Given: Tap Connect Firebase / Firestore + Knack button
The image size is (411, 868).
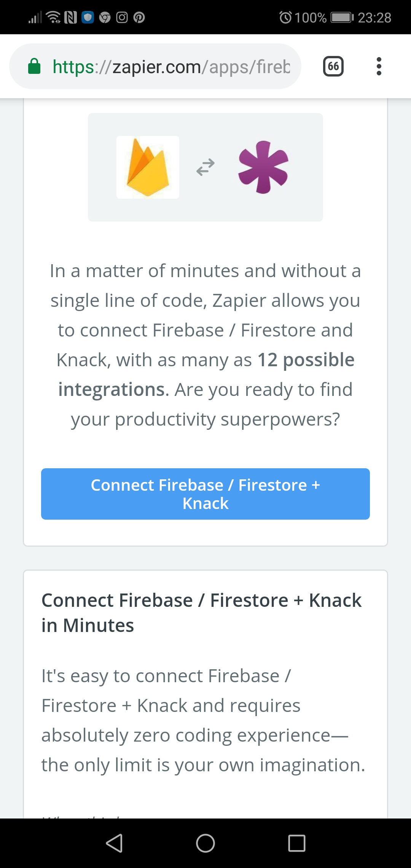Looking at the screenshot, I should coord(205,494).
